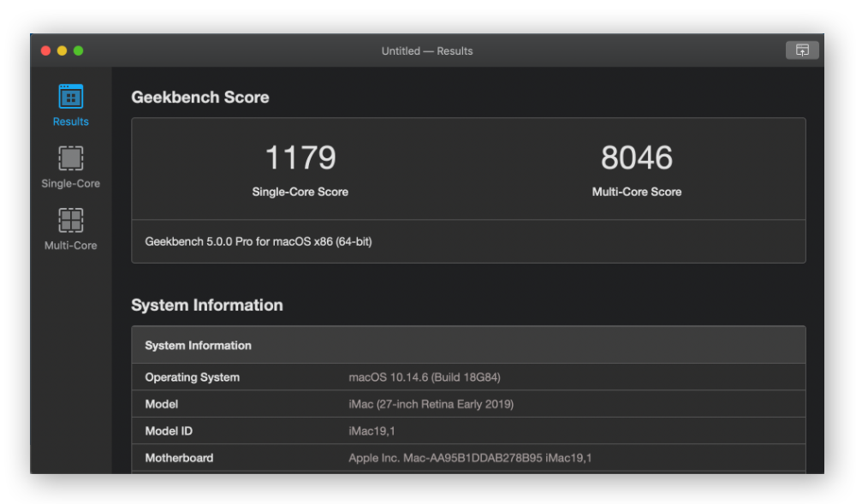The height and width of the screenshot is (504, 856).
Task: Click the green zoom button
Action: (79, 50)
